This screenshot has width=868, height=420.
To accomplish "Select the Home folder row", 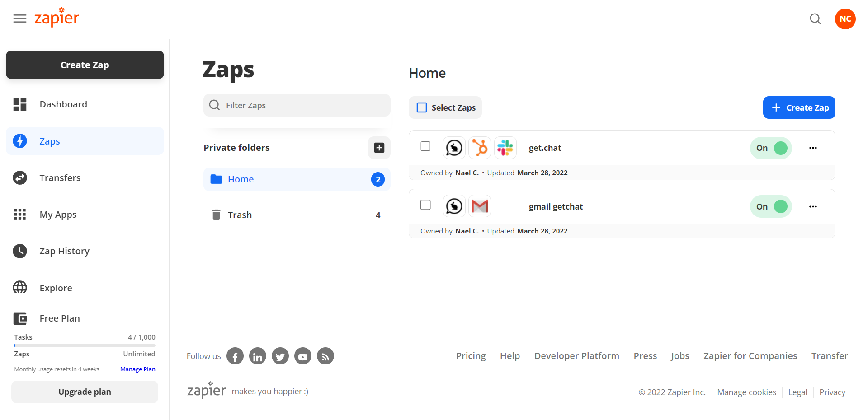I will coord(297,179).
